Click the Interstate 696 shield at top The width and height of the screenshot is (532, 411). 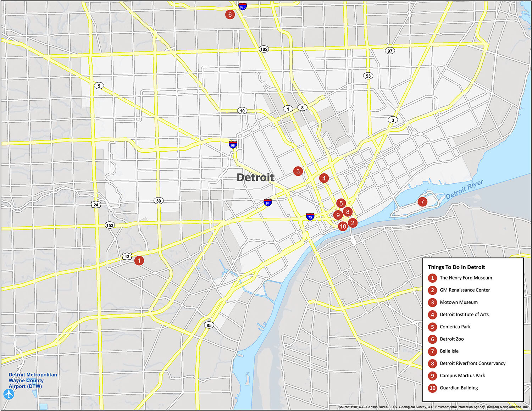pyautogui.click(x=242, y=6)
